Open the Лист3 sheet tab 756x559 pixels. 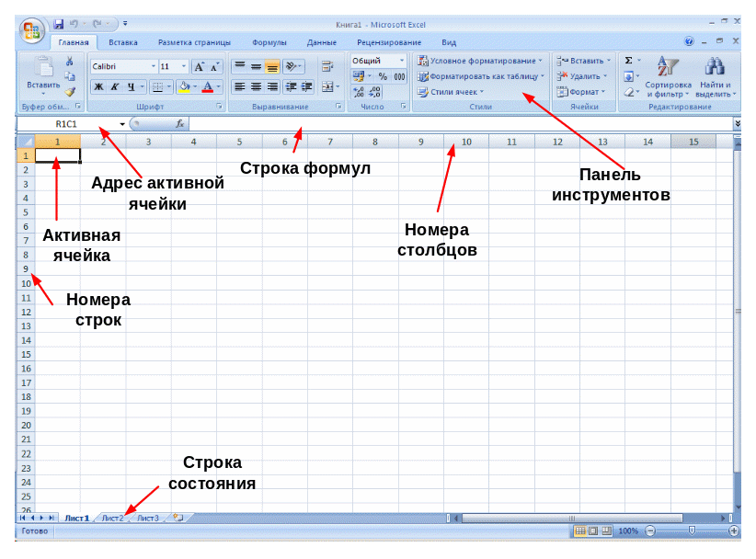coord(147,518)
